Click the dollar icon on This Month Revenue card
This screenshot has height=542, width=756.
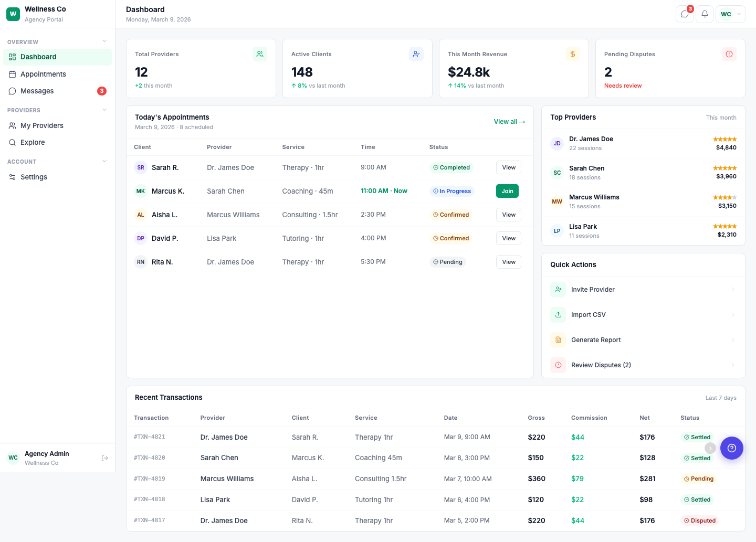pos(572,54)
